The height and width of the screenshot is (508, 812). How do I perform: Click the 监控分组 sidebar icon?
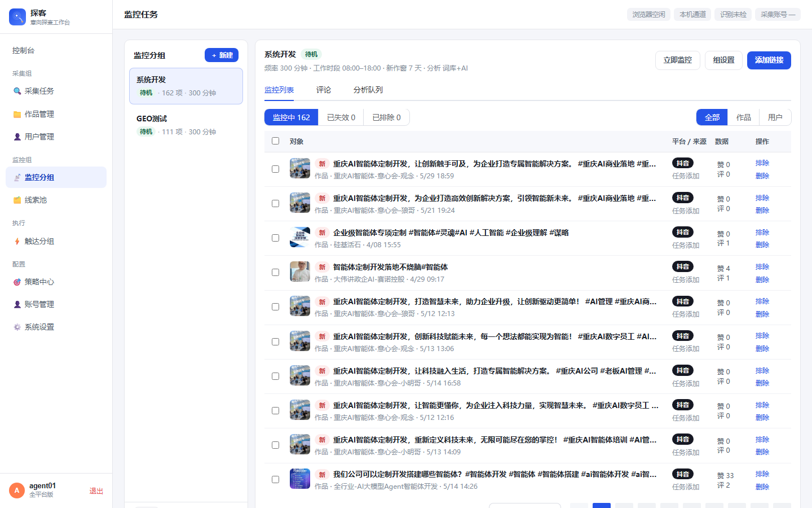tap(17, 177)
